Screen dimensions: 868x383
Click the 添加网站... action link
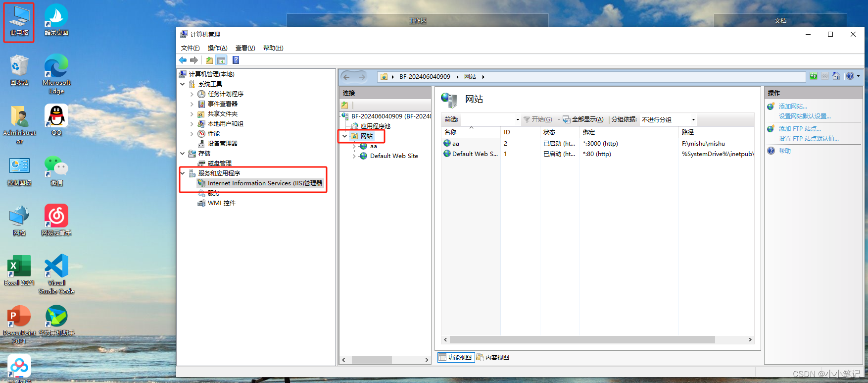coord(793,107)
